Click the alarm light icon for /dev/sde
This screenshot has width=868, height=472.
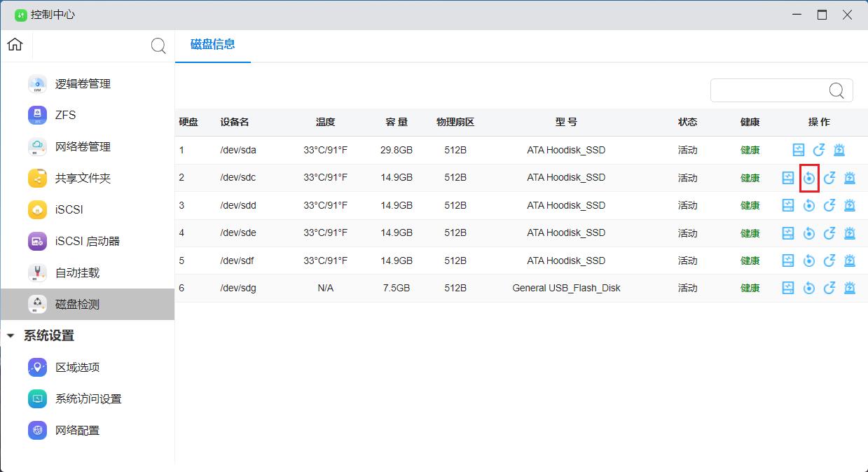tap(850, 233)
